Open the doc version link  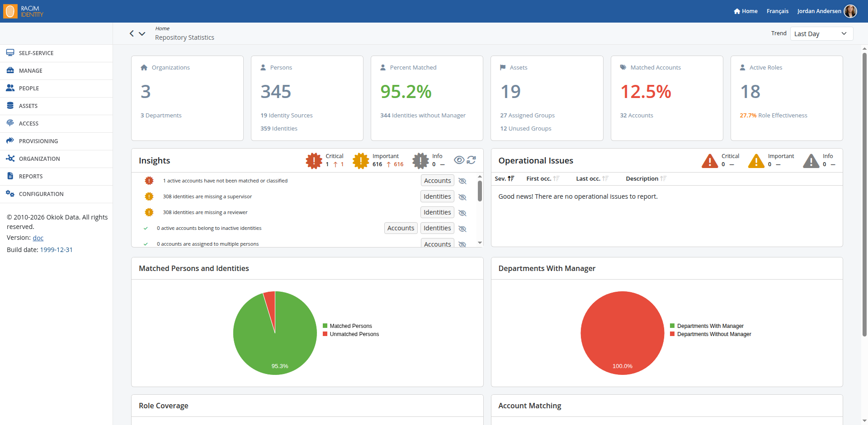38,238
